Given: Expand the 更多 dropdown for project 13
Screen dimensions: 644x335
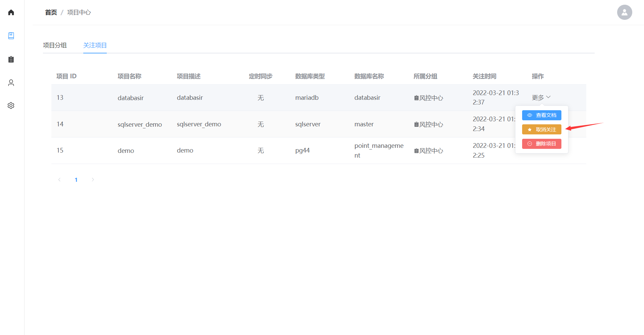Looking at the screenshot, I should click(541, 97).
